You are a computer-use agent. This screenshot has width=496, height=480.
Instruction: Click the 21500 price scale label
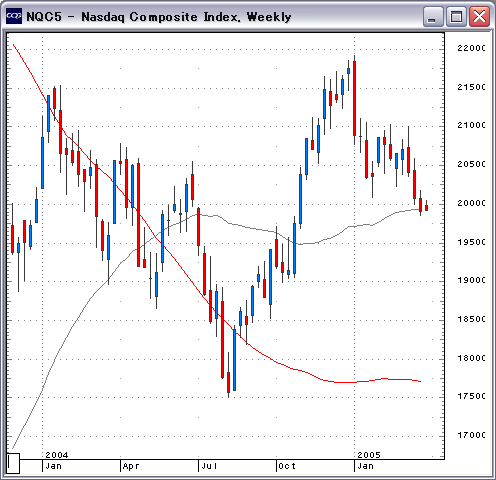point(471,87)
